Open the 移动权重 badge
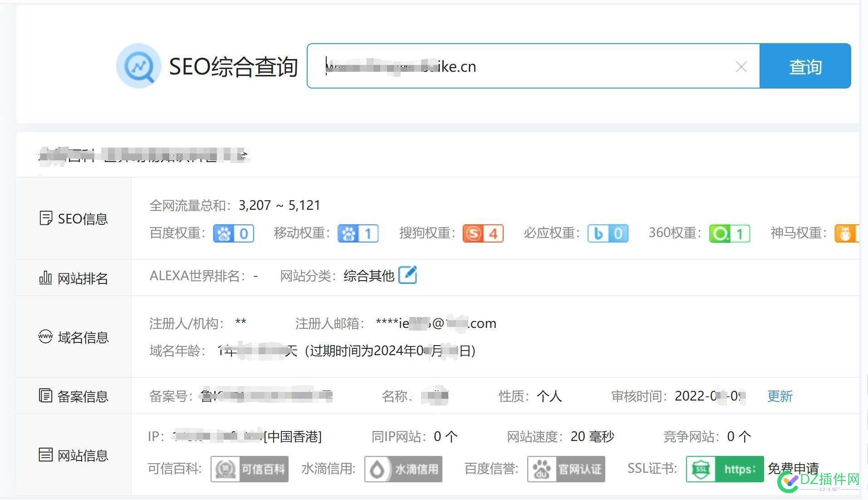Image resolution: width=868 pixels, height=500 pixels. (x=358, y=233)
